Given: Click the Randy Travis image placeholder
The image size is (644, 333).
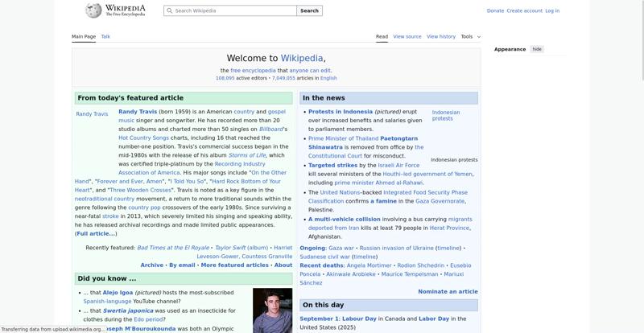Looking at the screenshot, I should 92,114.
